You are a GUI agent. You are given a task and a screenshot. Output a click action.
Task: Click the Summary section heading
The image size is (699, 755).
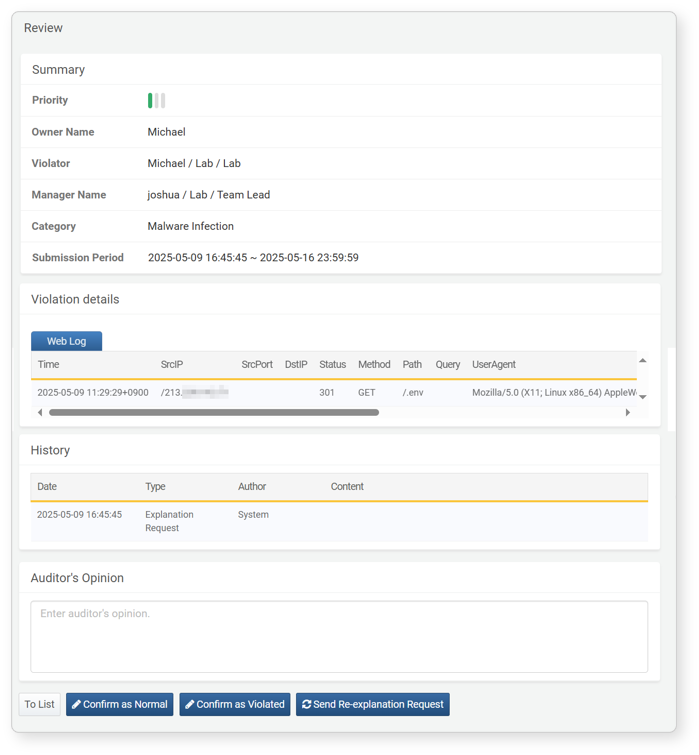coord(58,70)
